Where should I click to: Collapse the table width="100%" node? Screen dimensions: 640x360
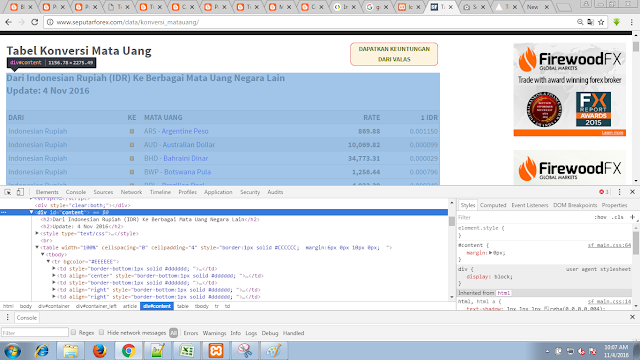click(37, 247)
